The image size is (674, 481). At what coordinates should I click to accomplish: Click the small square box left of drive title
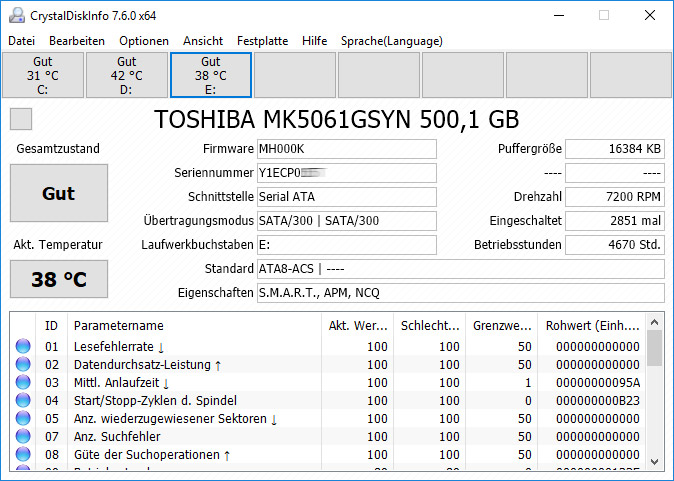21,119
